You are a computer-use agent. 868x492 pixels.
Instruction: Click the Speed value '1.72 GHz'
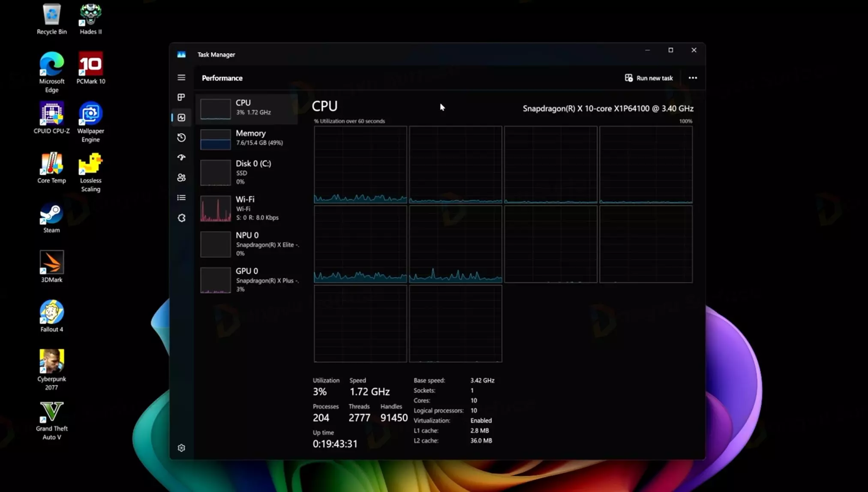point(369,392)
